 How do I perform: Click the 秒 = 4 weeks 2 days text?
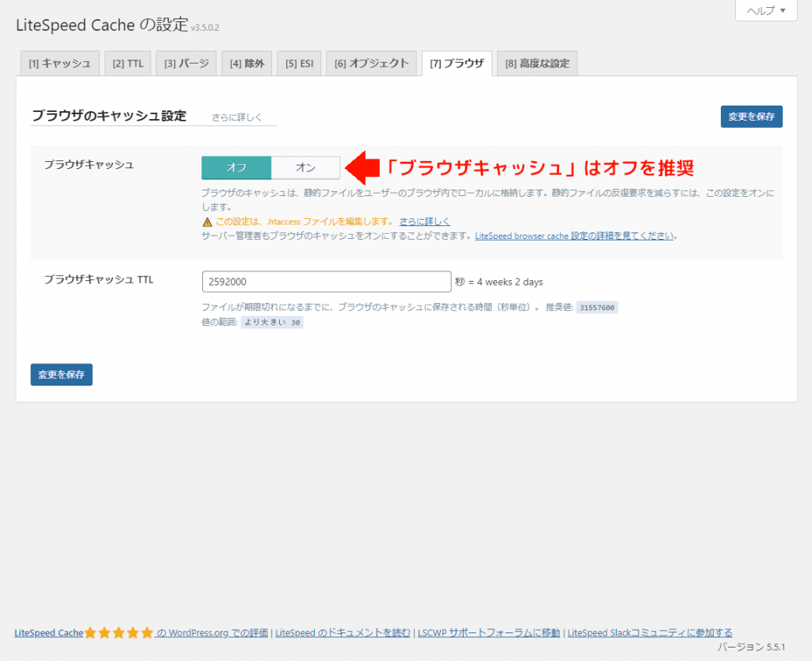click(500, 282)
